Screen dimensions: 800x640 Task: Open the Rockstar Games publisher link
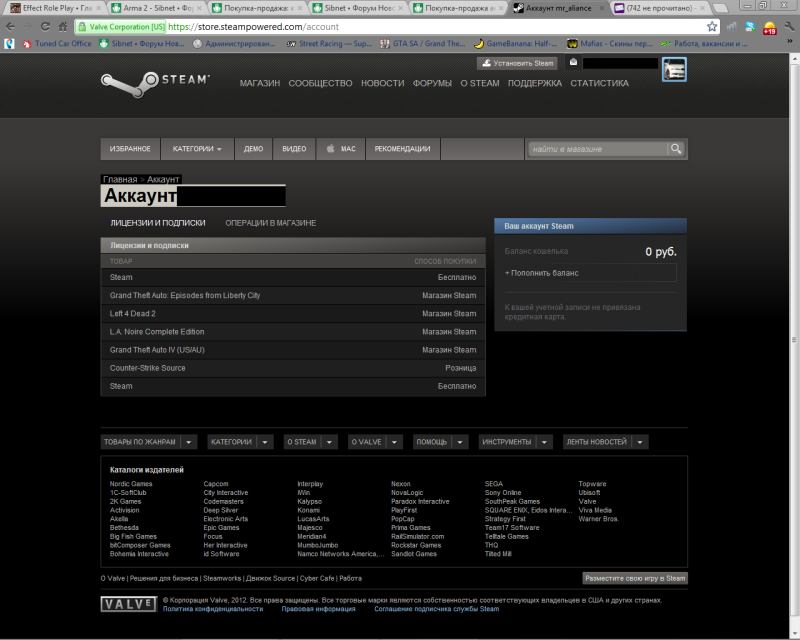coord(416,545)
